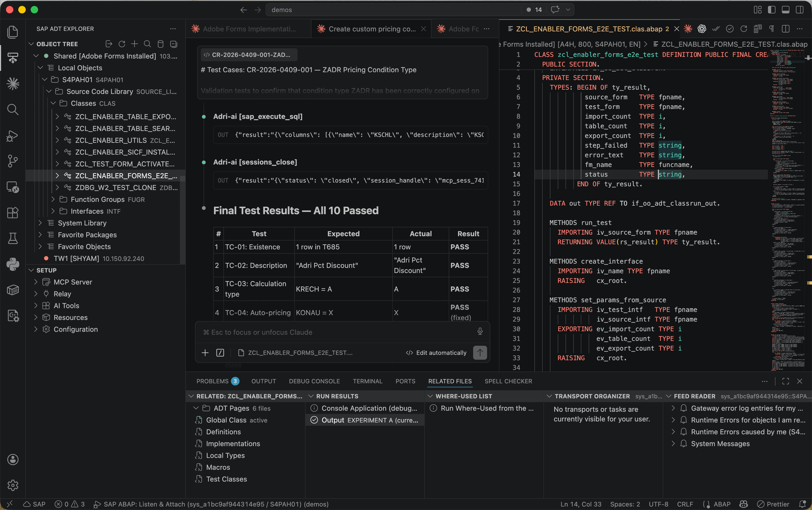Open the Create custom pricing co... tab

tap(371, 29)
